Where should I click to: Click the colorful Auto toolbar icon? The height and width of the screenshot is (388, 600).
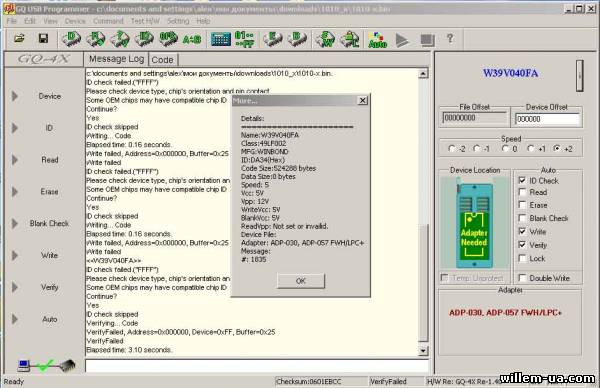[x=377, y=40]
